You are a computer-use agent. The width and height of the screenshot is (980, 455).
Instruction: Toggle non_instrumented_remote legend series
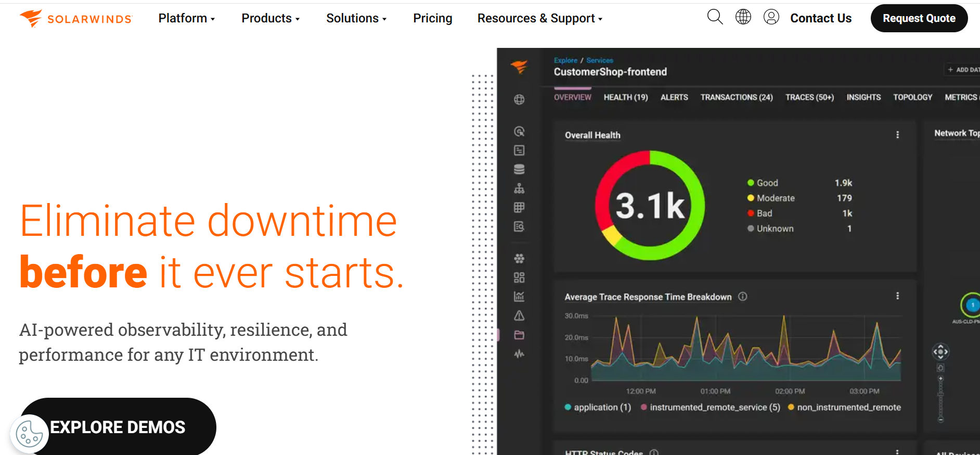(x=844, y=408)
